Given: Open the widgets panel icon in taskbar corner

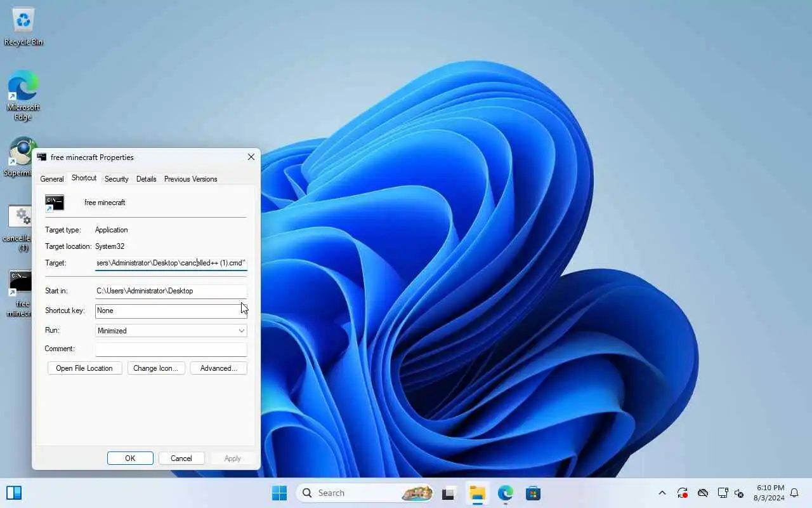Looking at the screenshot, I should 14,493.
